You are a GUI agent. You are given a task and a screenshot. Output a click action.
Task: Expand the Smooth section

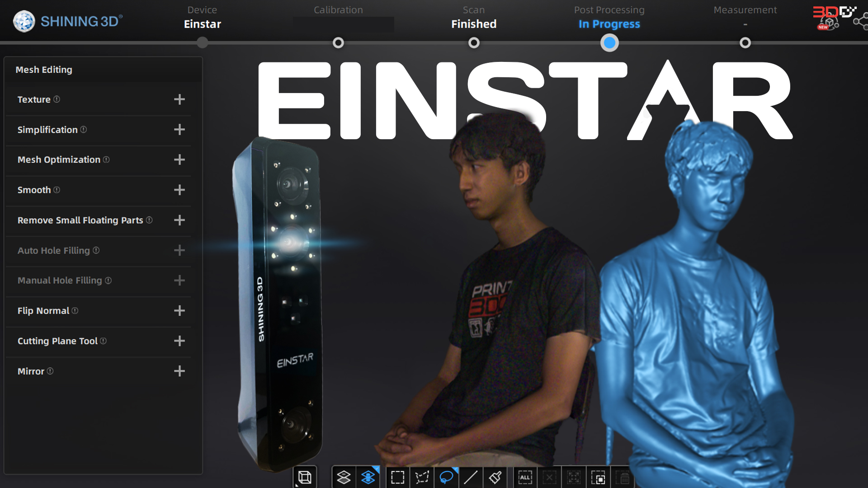179,190
